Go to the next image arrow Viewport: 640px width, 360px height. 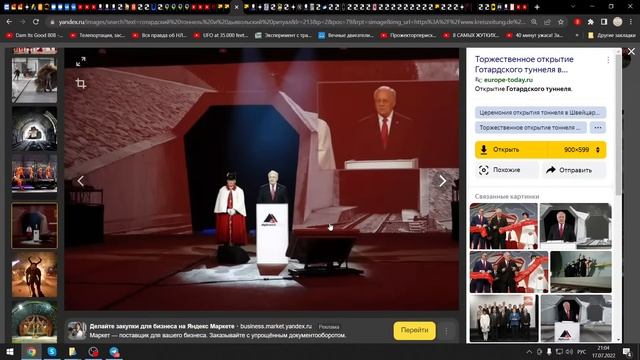pos(442,181)
